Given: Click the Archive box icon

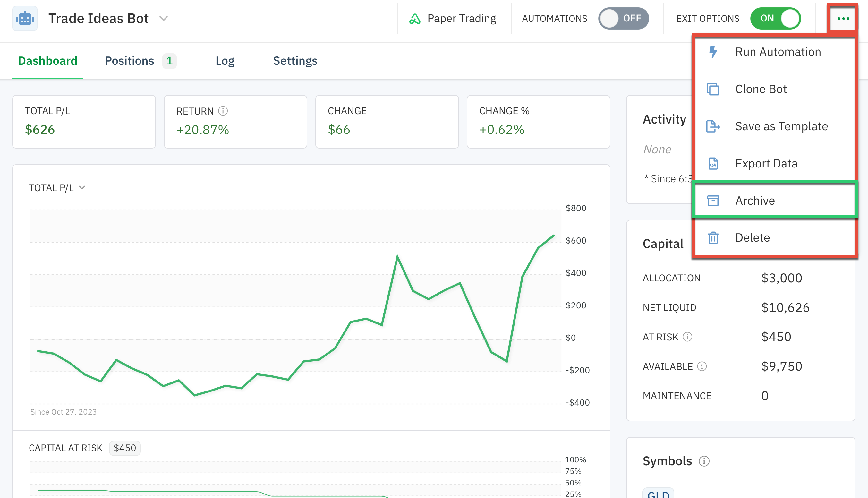Looking at the screenshot, I should click(x=713, y=201).
